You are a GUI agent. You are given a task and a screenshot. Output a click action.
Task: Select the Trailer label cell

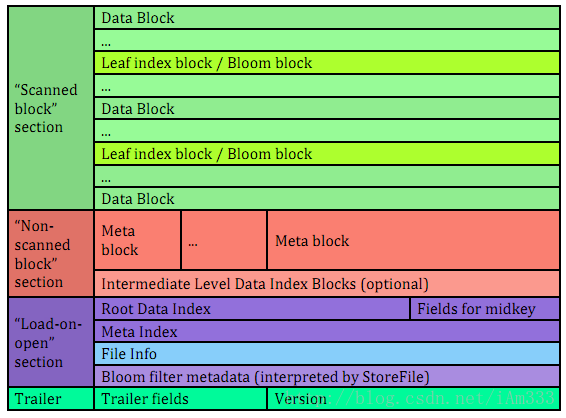[51, 399]
